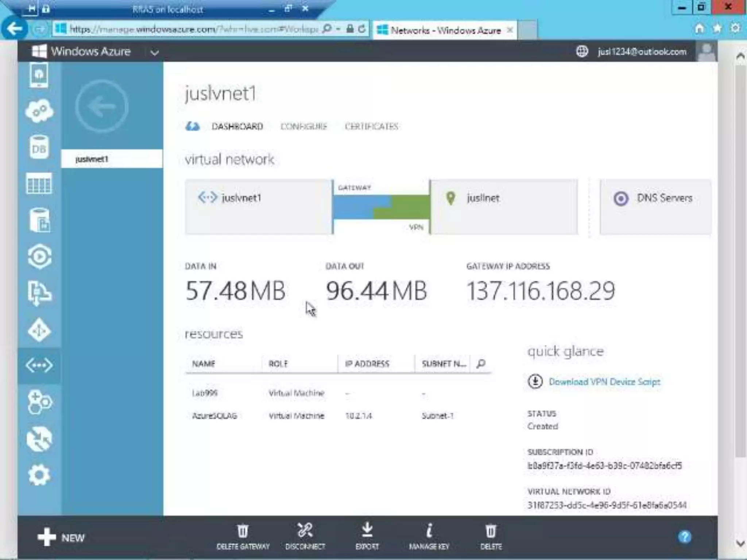Screen dimensions: 747x560
Task: Click the Delete Gateway trash icon
Action: coord(243,531)
